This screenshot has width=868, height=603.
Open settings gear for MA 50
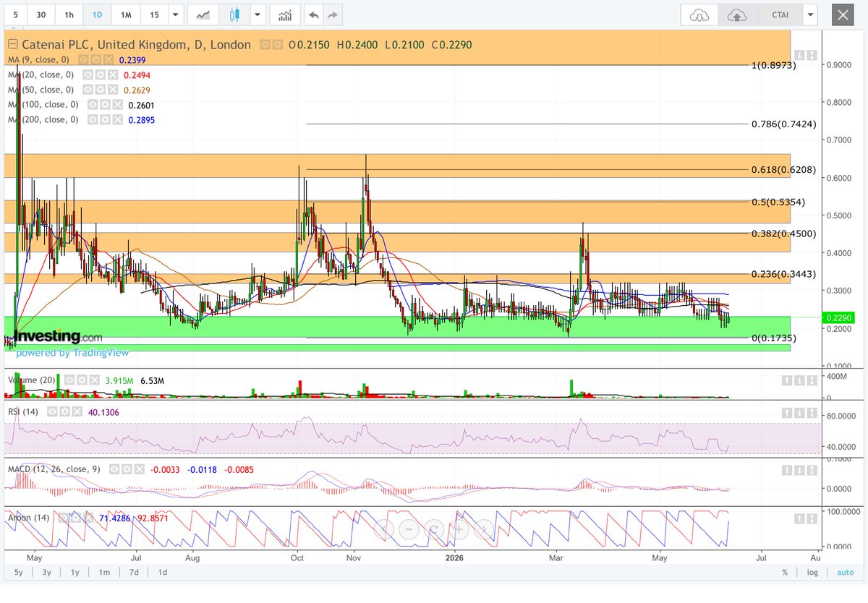pyautogui.click(x=99, y=90)
